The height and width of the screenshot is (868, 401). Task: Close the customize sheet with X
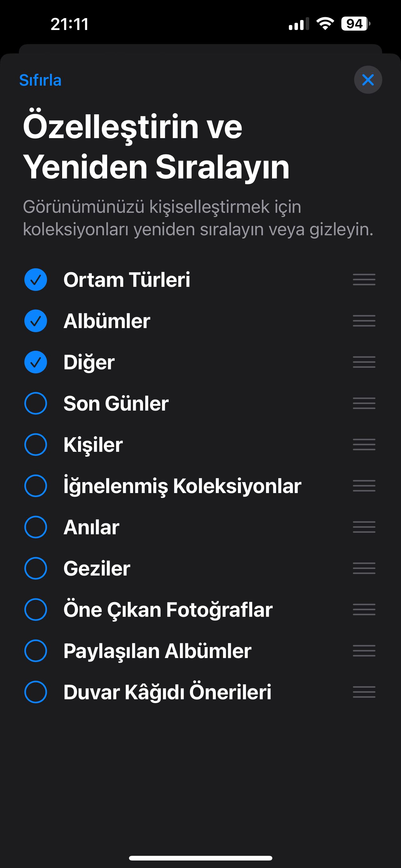point(368,80)
